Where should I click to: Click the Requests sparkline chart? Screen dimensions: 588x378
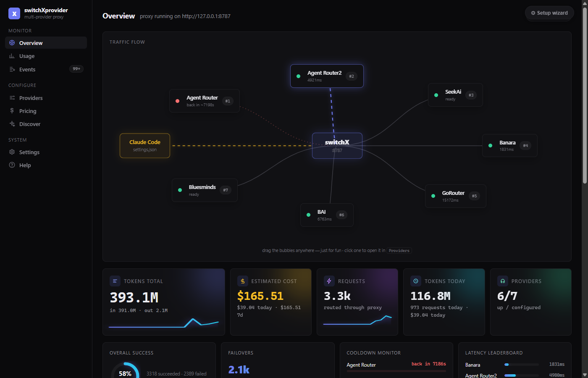pos(357,320)
